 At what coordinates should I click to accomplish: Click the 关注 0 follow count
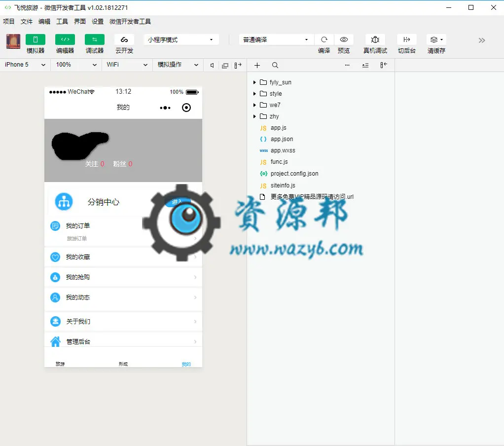point(95,164)
